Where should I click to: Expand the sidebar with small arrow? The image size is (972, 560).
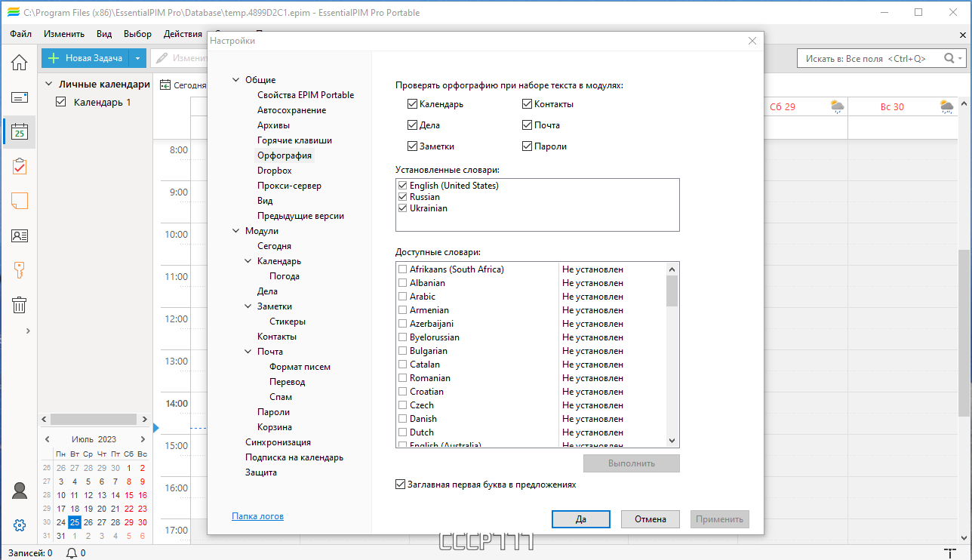28,331
